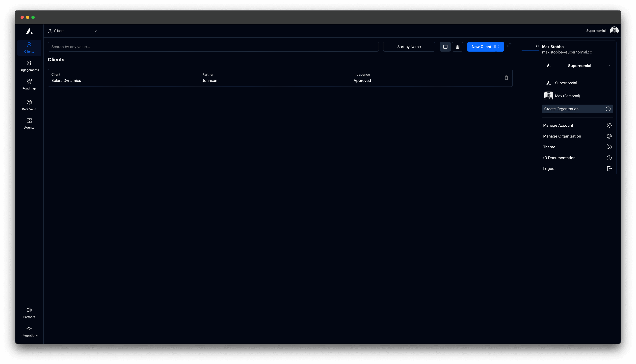Open the Agents section

point(29,123)
